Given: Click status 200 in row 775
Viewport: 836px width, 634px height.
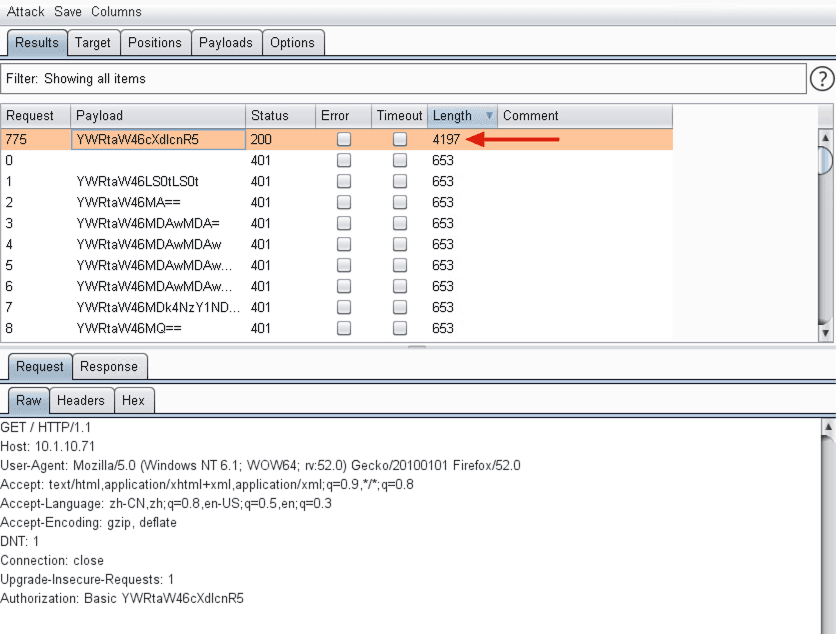Looking at the screenshot, I should (x=261, y=139).
